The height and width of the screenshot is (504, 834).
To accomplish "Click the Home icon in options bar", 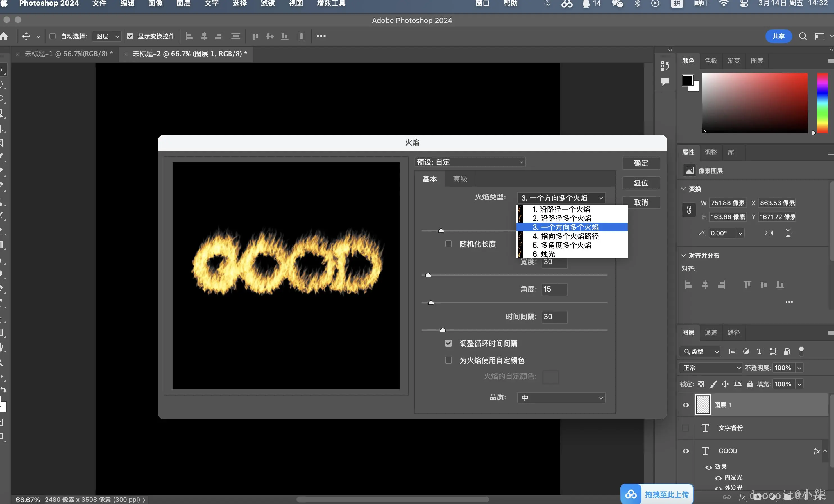I will point(4,36).
